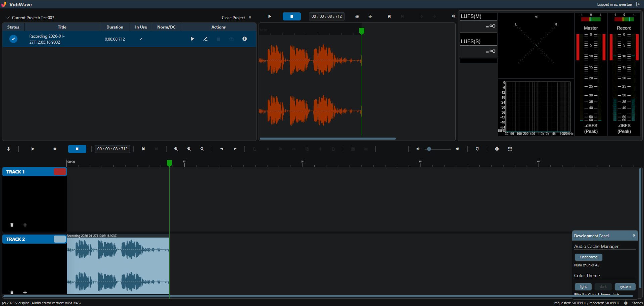This screenshot has width=644, height=306.
Task: Click the Title column header
Action: (x=62, y=27)
